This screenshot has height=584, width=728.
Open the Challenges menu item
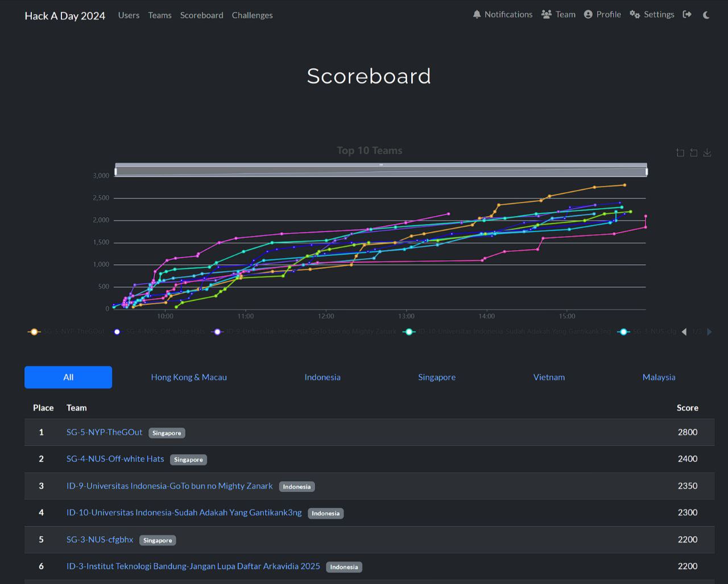[252, 15]
